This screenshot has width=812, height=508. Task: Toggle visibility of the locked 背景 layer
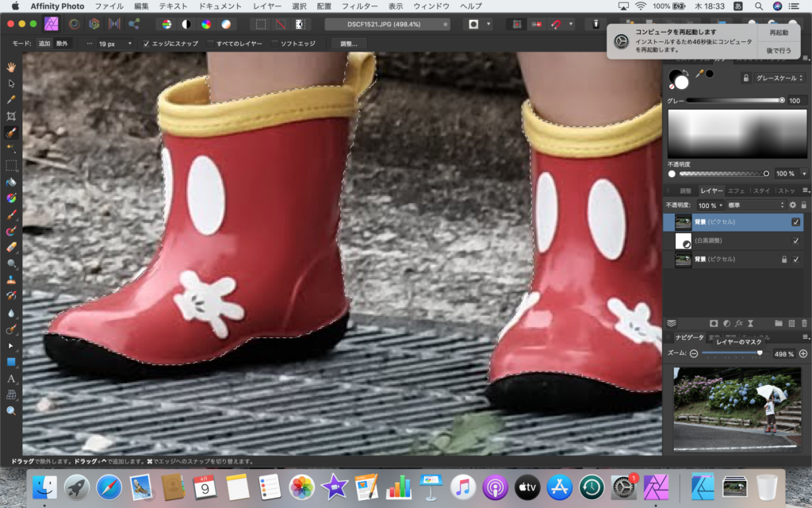coord(795,260)
